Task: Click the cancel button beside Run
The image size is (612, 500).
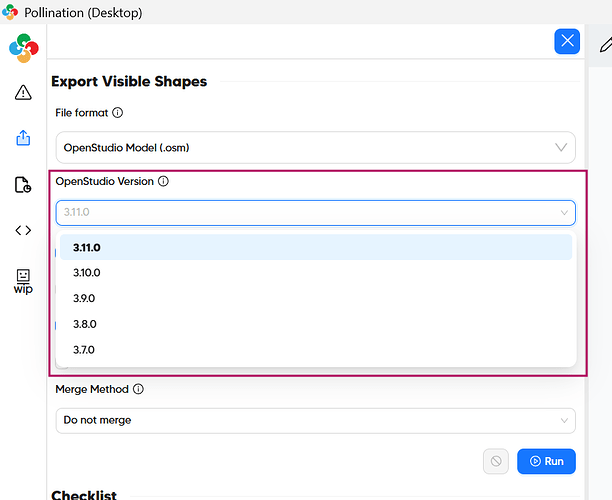Action: 496,461
